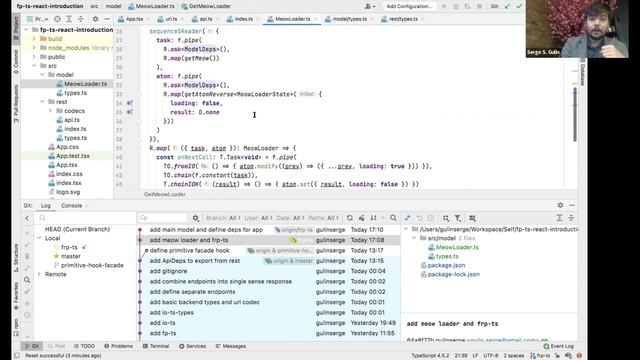640x360 pixels.
Task: Select the master branch
Action: pos(70,256)
